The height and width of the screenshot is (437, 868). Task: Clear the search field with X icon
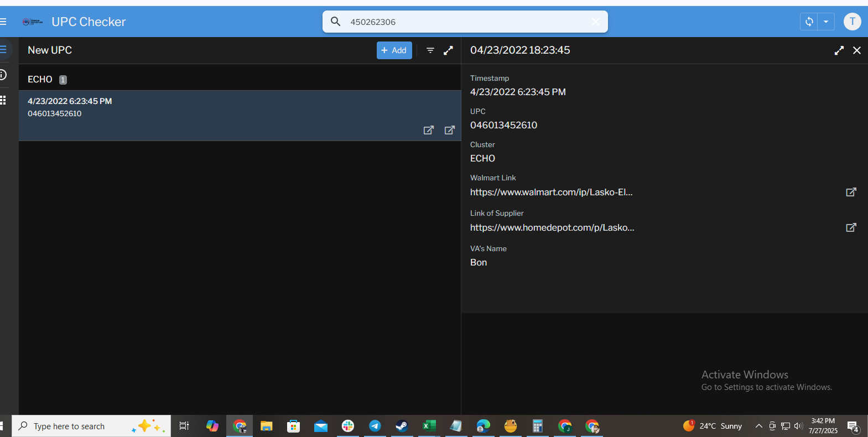click(596, 22)
